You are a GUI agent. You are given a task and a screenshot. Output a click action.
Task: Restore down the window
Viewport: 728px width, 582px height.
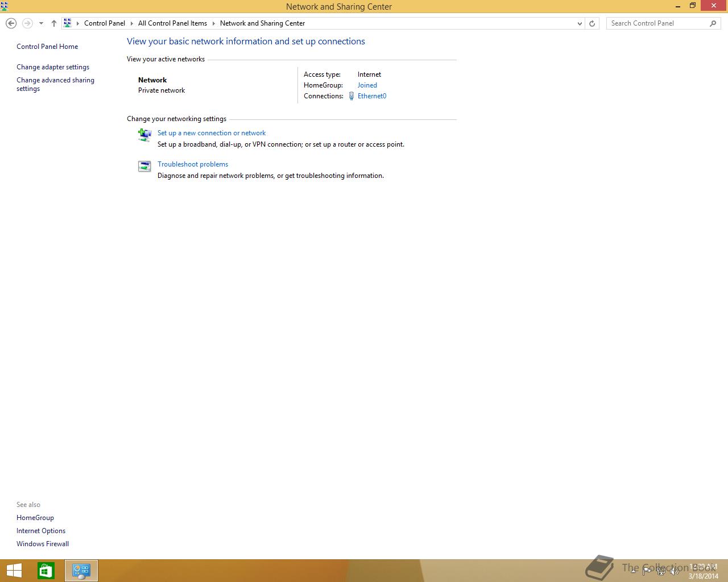tap(693, 6)
